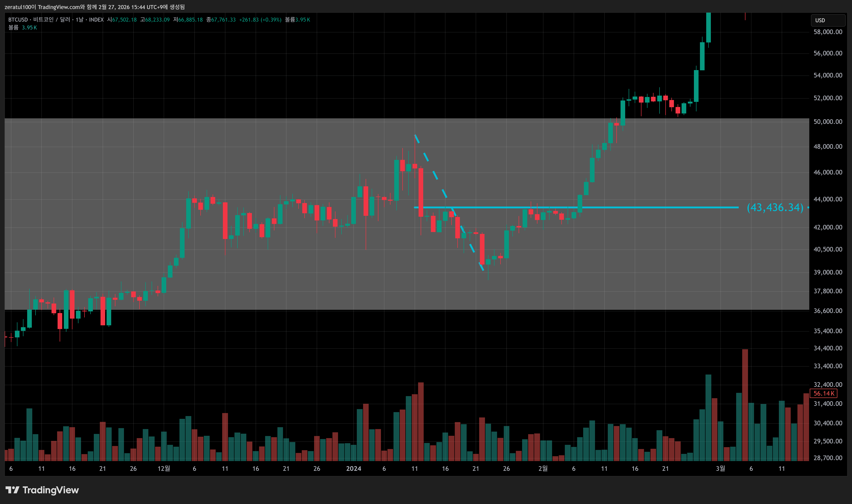Screen dimensions: 852x504
Task: Click the 2월 date axis label
Action: coord(543,469)
